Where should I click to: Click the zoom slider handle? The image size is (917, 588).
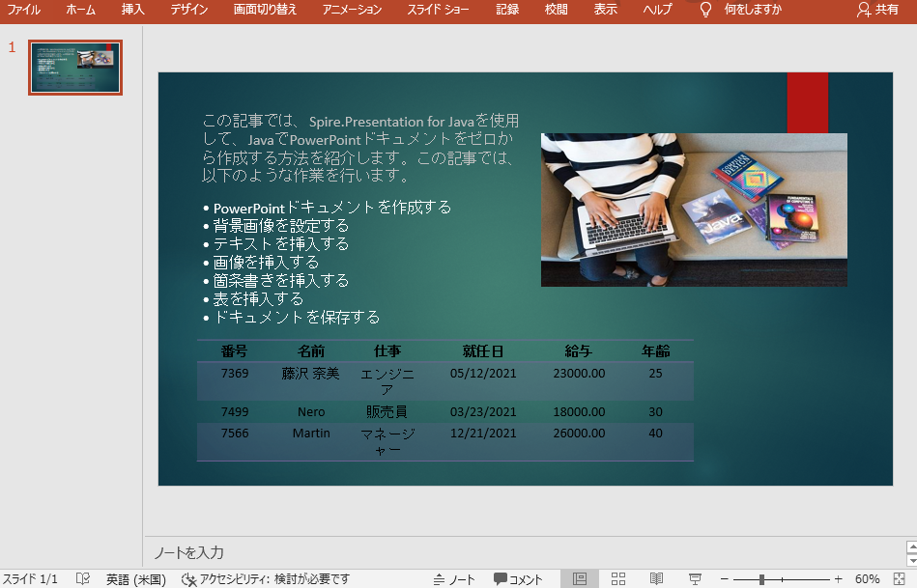(x=761, y=579)
